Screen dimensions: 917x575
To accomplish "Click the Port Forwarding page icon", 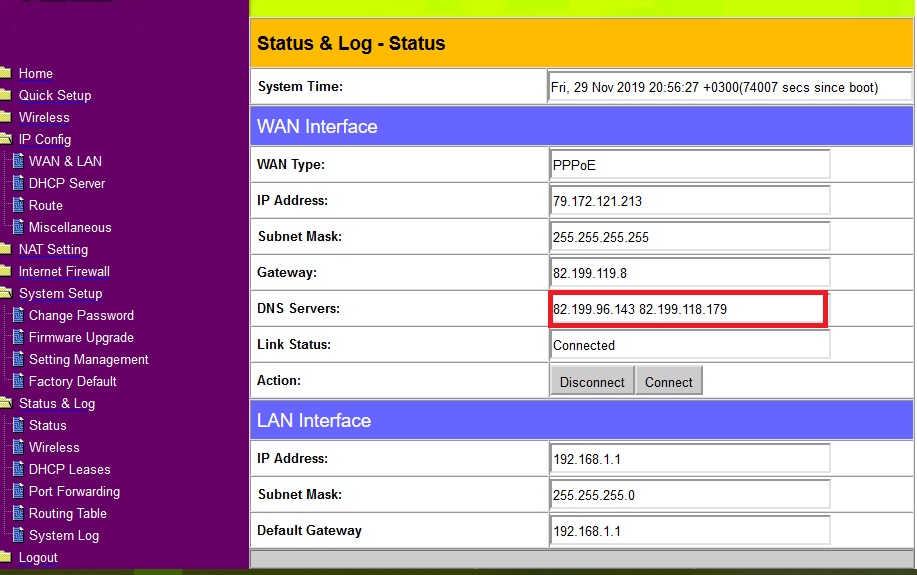I will click(19, 491).
